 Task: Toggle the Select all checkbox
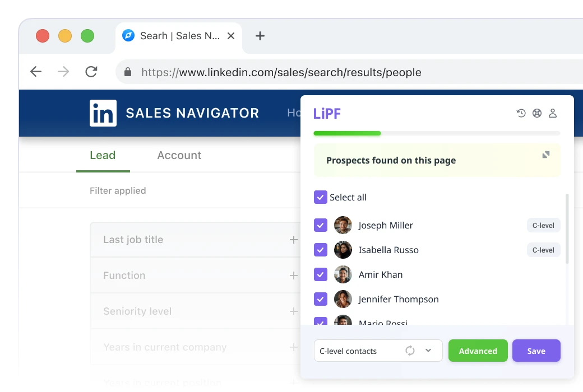coord(321,197)
